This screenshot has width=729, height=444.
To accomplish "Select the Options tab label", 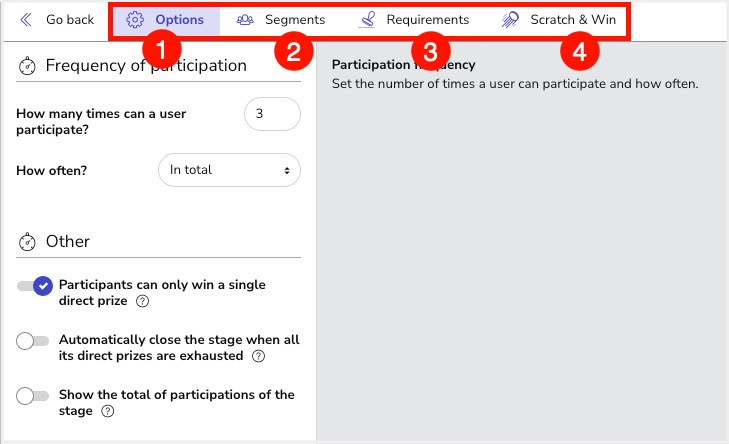I will click(179, 20).
